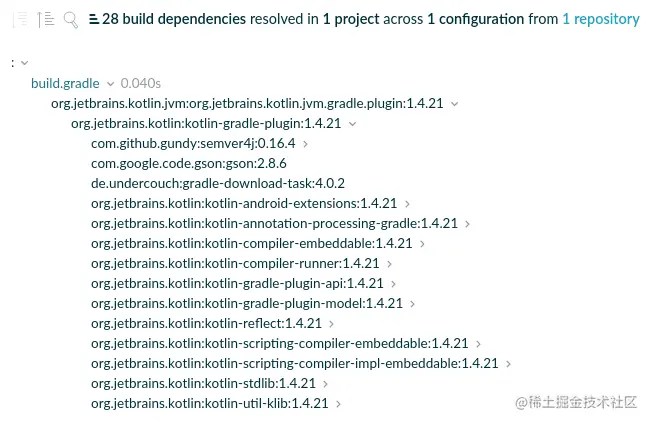Expand kotlin-compiler-embeddable:1.4.21 arrow
The image size is (650, 423).
point(422,243)
